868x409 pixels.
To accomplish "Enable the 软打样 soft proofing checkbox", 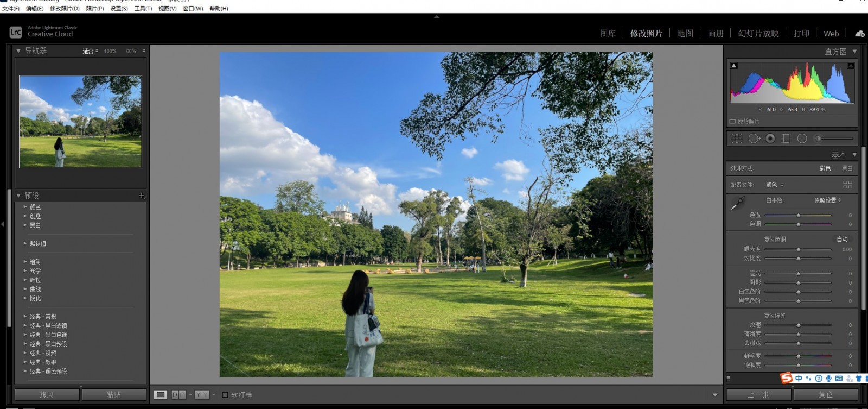I will click(225, 395).
